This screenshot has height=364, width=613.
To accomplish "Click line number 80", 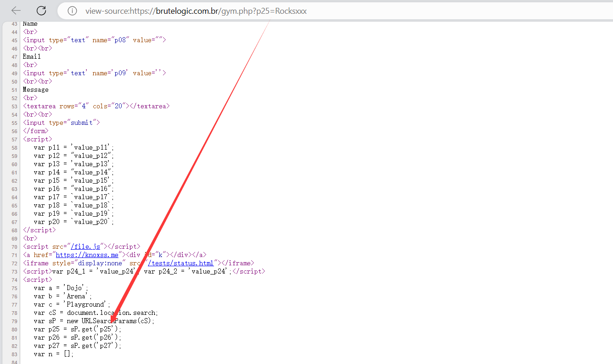I will (14, 330).
